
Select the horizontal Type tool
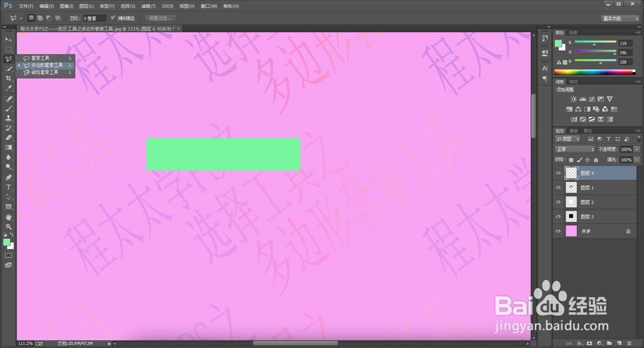pyautogui.click(x=8, y=187)
